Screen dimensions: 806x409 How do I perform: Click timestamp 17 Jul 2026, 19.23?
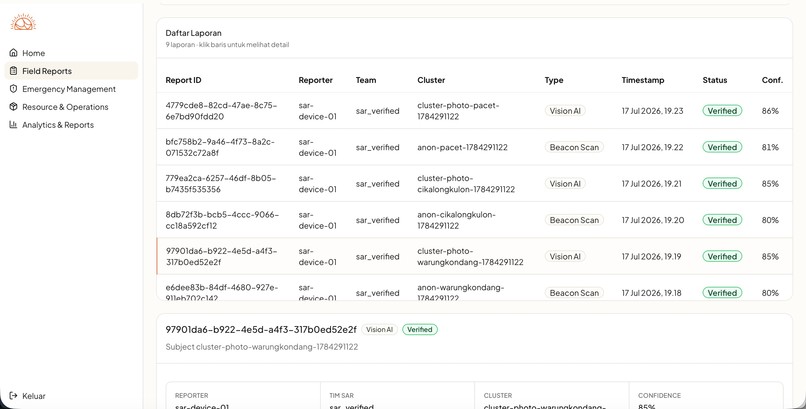click(x=652, y=111)
